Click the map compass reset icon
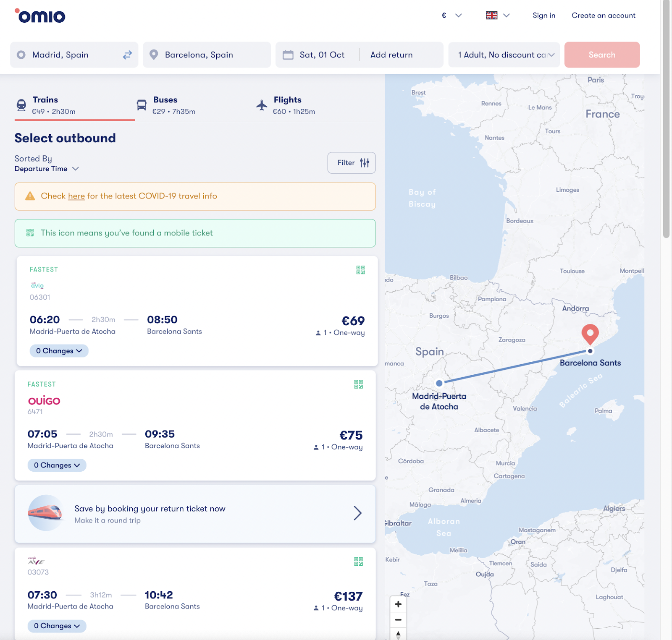This screenshot has width=672, height=640. click(398, 634)
